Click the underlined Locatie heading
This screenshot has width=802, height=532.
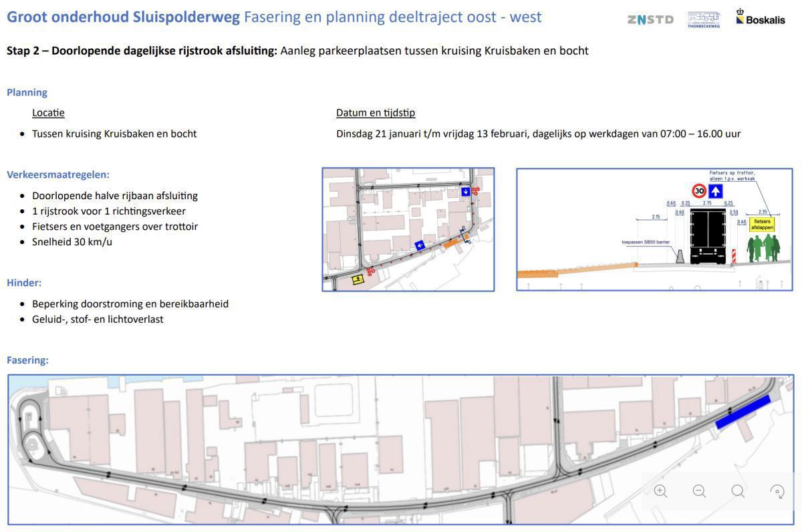point(48,112)
